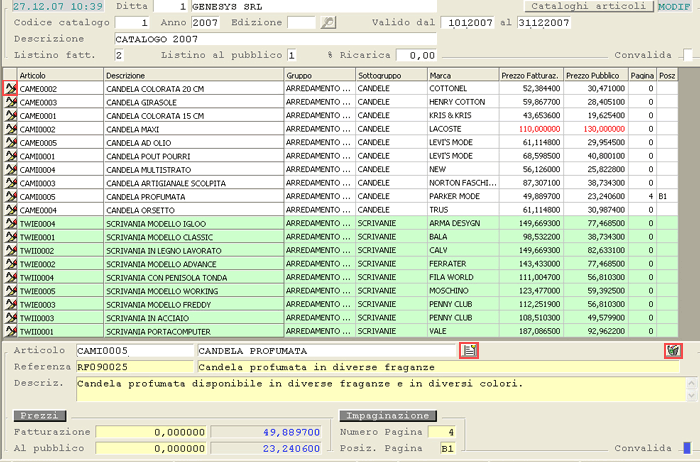Open the article notes icon beside CANDELA PROFUMATA
This screenshot has width=700, height=462.
(469, 350)
